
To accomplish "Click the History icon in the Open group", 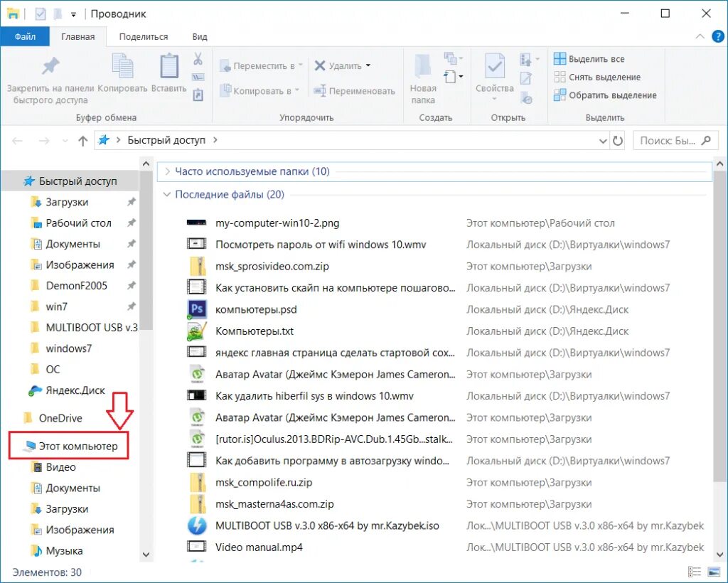I will (x=526, y=98).
